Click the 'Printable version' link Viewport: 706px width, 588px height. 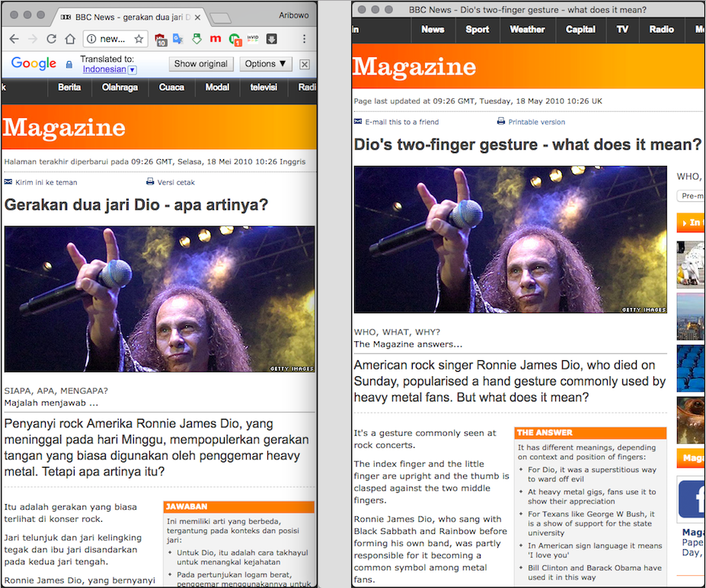pos(536,122)
